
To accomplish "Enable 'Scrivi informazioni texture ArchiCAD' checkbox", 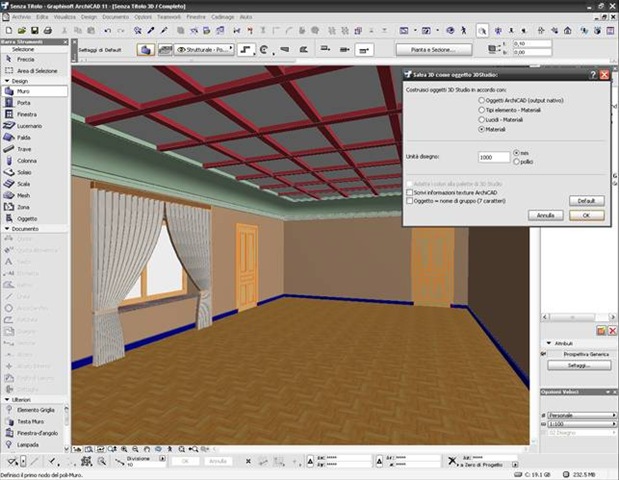I will [410, 192].
